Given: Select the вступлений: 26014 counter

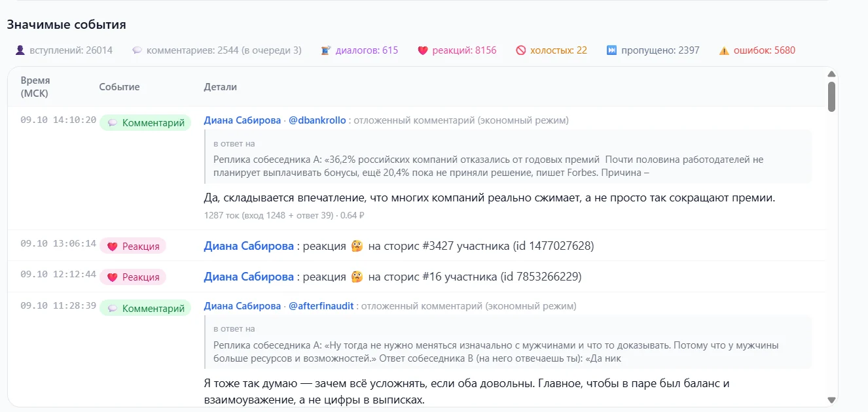Looking at the screenshot, I should [63, 50].
